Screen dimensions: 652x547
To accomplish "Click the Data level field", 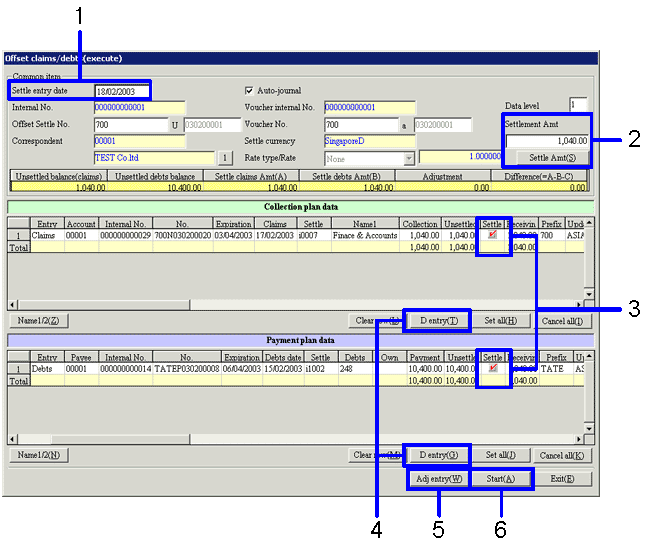I will [578, 104].
